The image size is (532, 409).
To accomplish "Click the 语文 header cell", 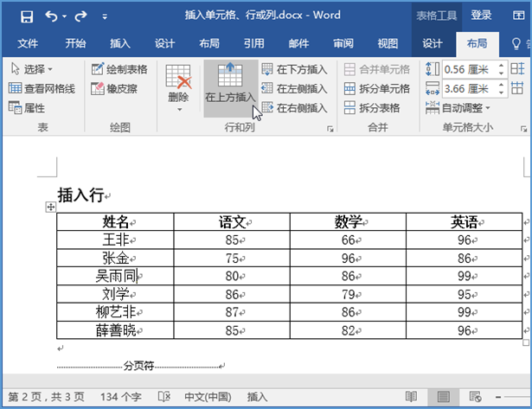I will 232,222.
